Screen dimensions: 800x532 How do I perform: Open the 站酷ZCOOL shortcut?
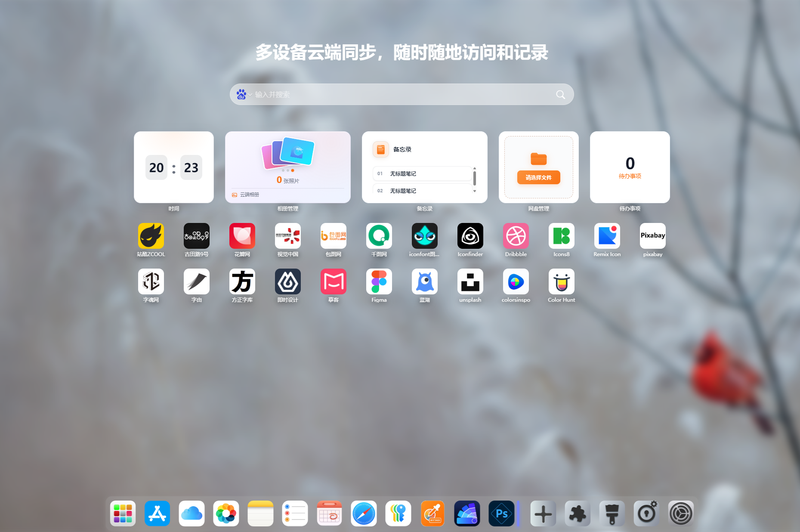pyautogui.click(x=151, y=236)
